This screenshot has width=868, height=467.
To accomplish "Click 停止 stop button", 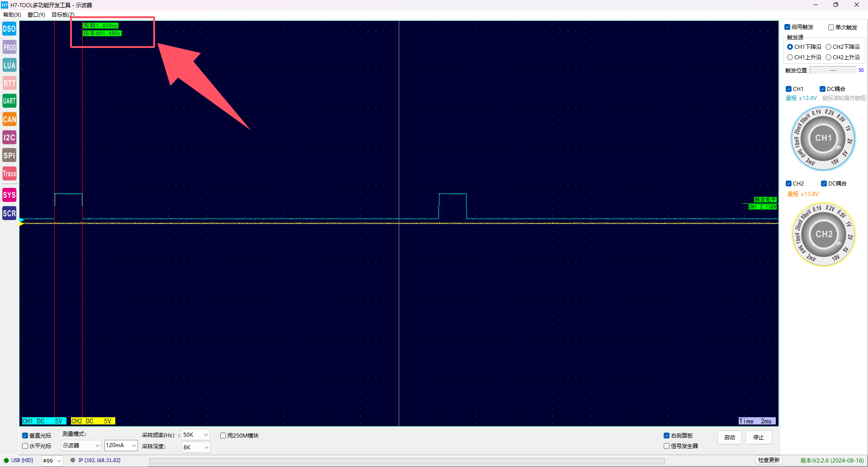I will click(759, 438).
